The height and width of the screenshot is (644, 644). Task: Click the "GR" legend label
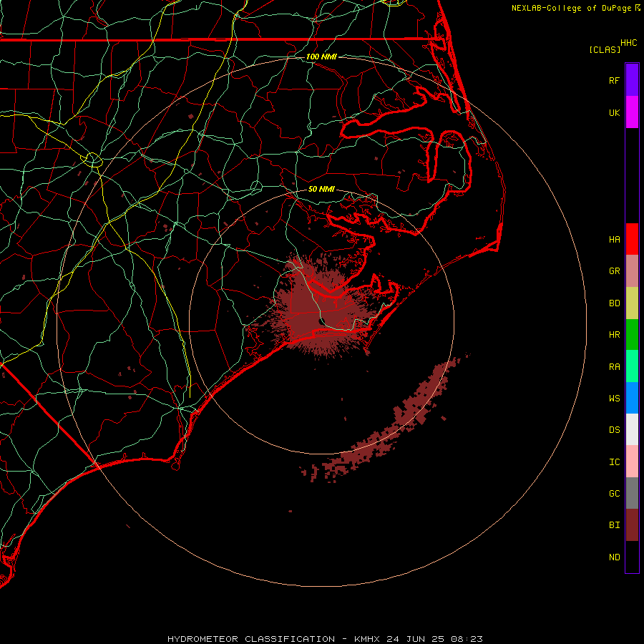click(x=614, y=271)
